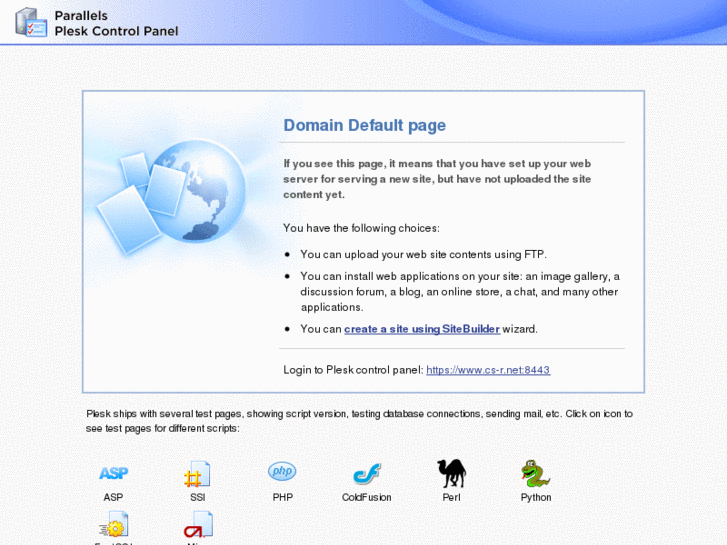The height and width of the screenshot is (545, 727).
Task: Click the 'create a site using SiteBuilder' link
Action: click(422, 329)
